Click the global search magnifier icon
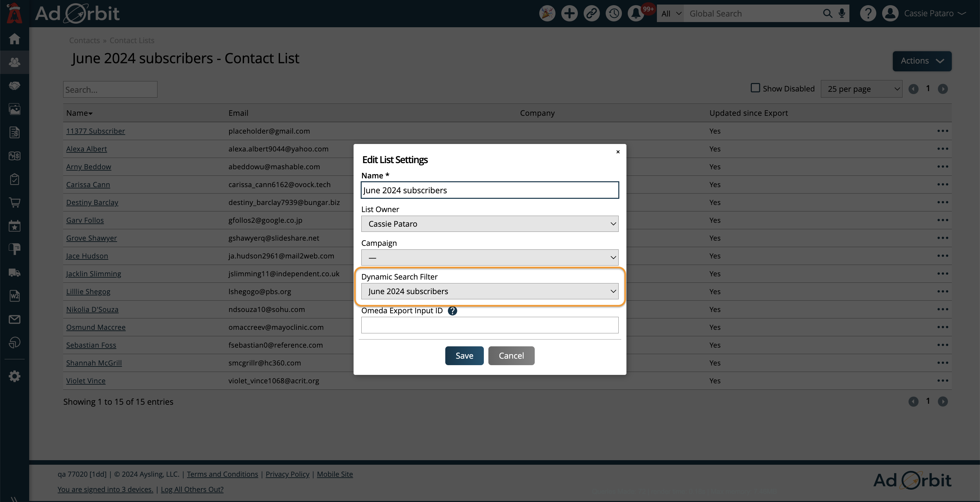 pos(827,13)
